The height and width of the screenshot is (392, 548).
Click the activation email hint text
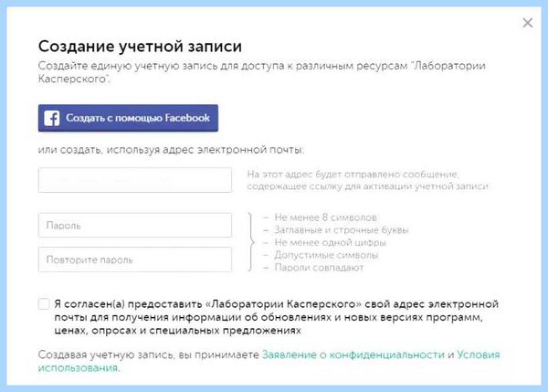(368, 180)
